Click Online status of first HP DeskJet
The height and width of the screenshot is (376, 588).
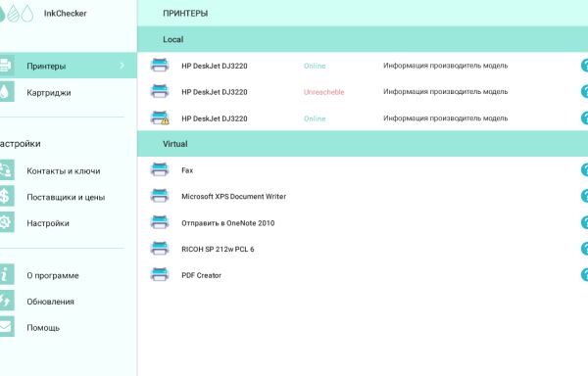pyautogui.click(x=315, y=66)
